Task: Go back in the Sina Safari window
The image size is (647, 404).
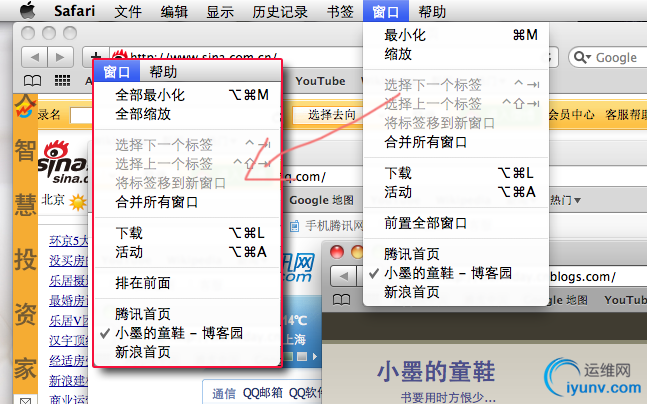Action: click(35, 57)
